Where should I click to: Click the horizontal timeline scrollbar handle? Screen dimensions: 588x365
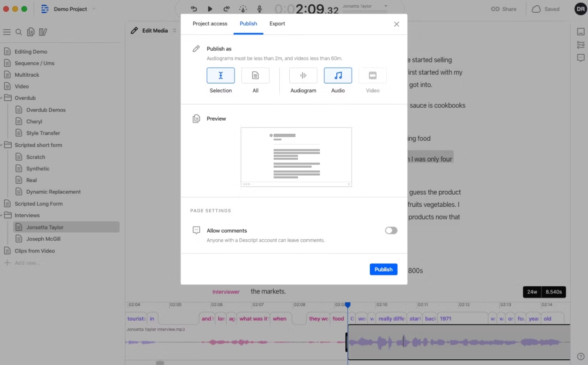160,363
